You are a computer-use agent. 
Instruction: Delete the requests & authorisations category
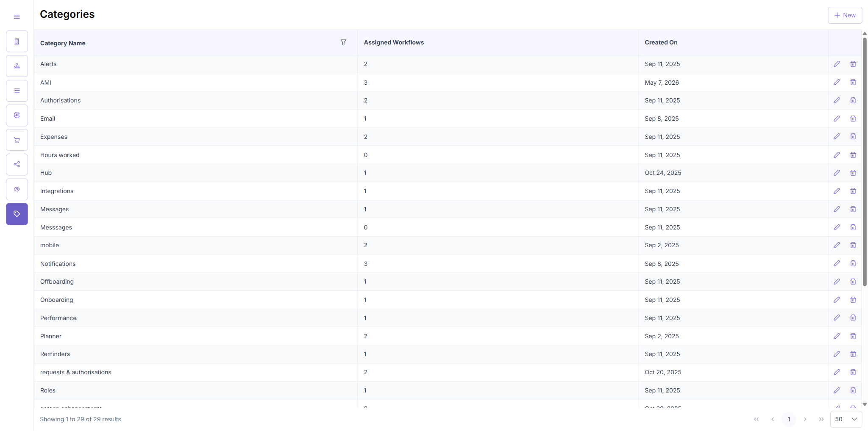853,372
